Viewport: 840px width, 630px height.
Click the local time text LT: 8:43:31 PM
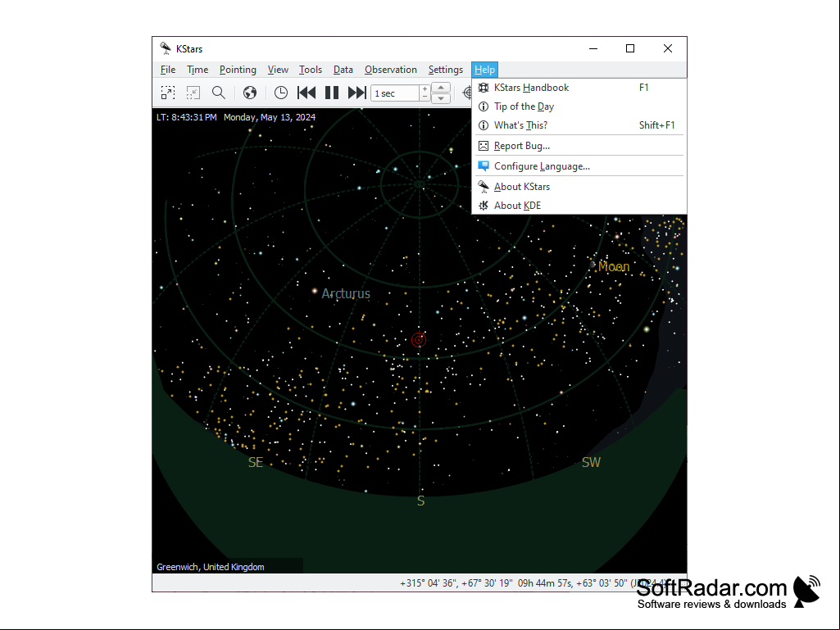click(186, 117)
